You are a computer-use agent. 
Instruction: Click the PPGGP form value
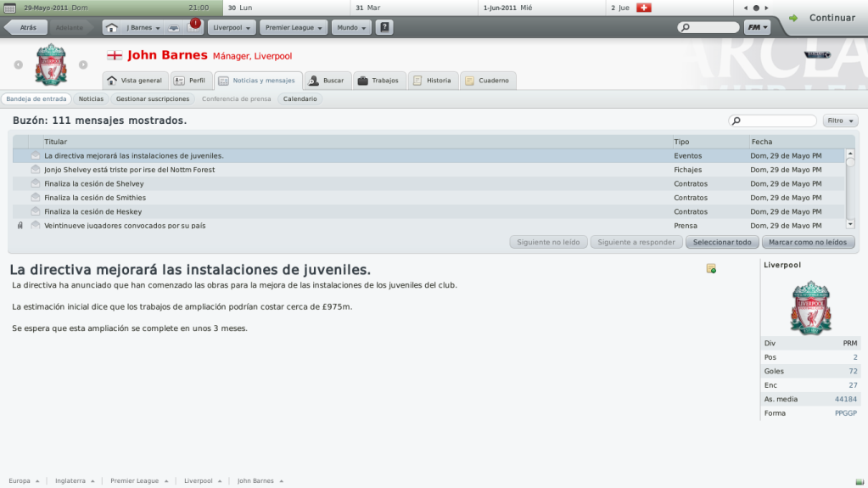coord(845,413)
